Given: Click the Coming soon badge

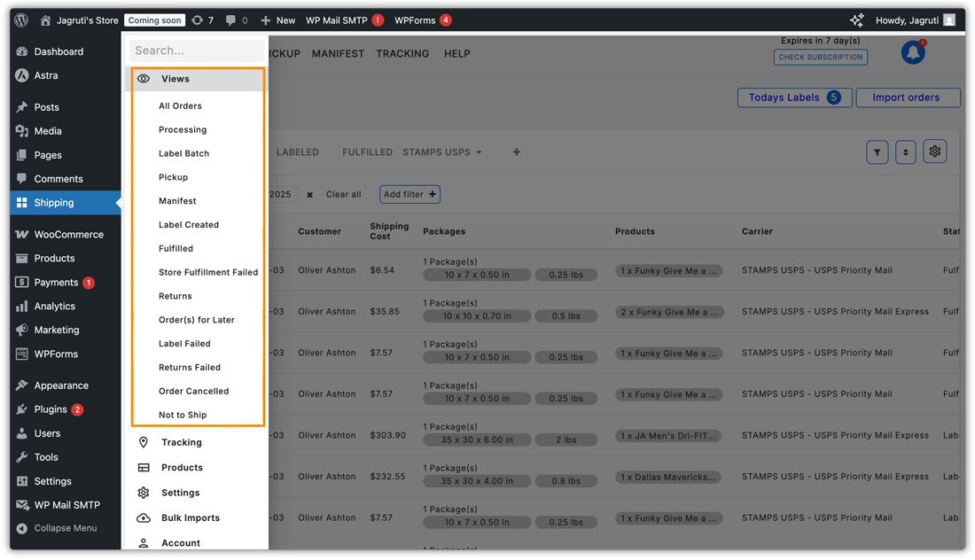Looking at the screenshot, I should point(155,20).
